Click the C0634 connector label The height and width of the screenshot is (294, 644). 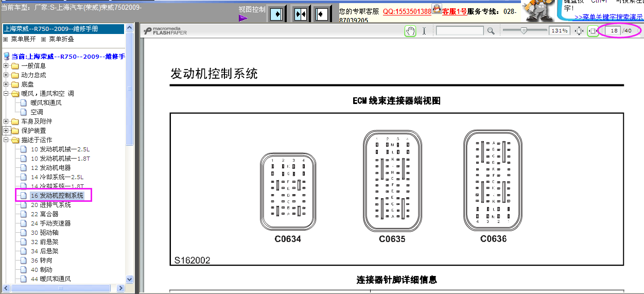coord(288,239)
